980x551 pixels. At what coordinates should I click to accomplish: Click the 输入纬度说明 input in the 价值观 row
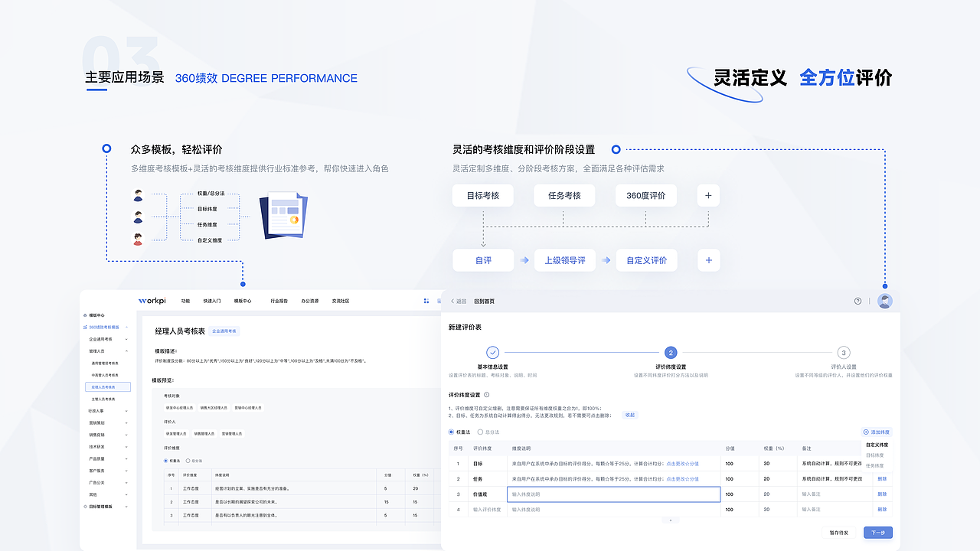click(615, 494)
